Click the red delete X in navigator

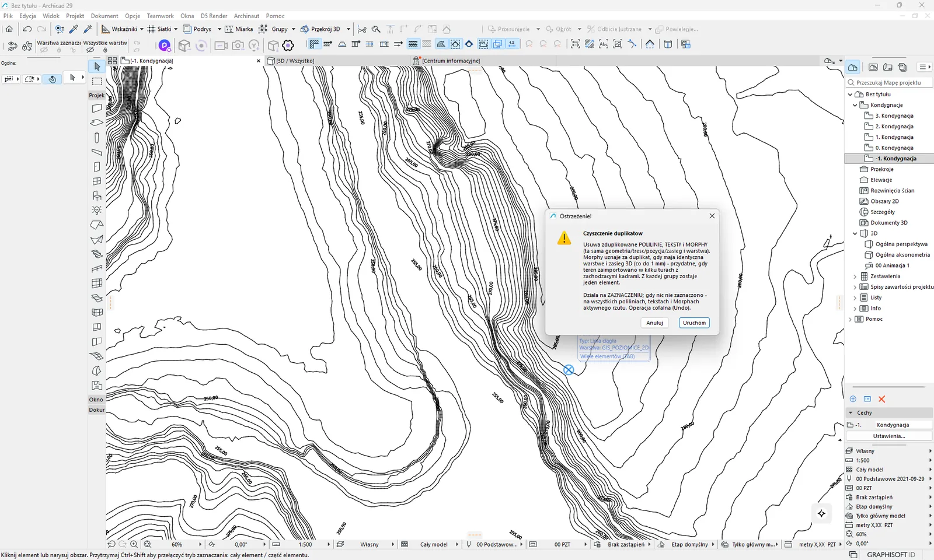(x=882, y=399)
